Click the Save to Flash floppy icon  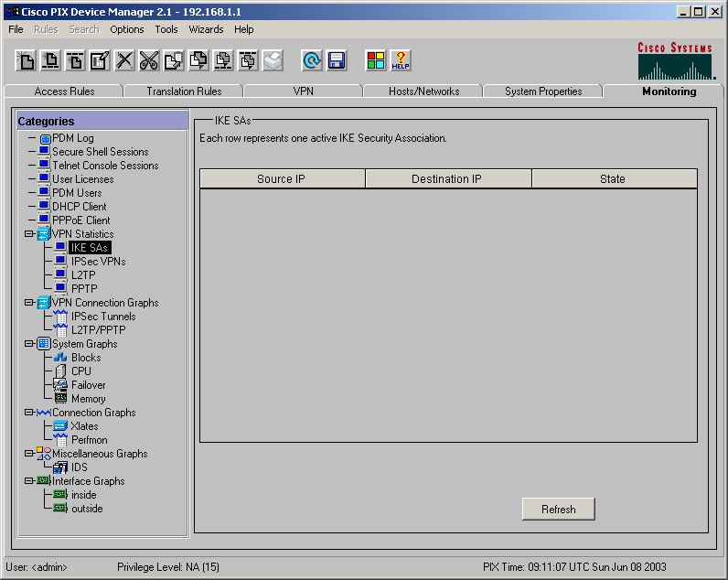pyautogui.click(x=337, y=60)
